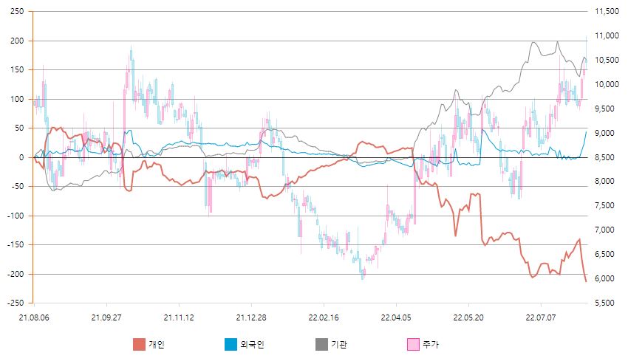
Task: Click the 21.11.12 x-axis date
Action: [x=178, y=316]
